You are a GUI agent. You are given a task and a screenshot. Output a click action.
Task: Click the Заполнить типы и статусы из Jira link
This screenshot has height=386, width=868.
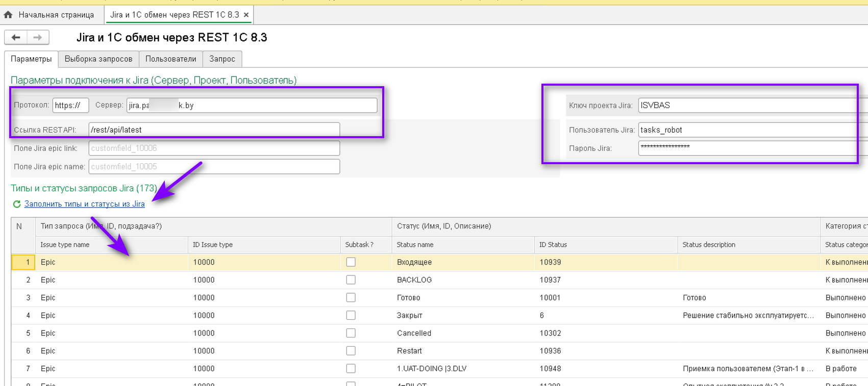click(85, 204)
